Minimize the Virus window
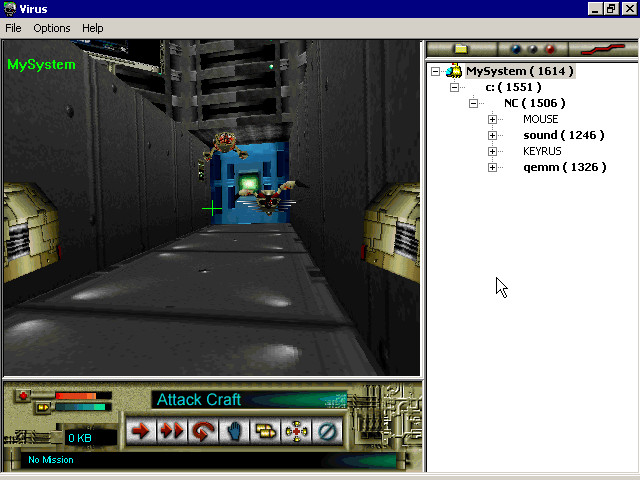Image resolution: width=640 pixels, height=480 pixels. (x=595, y=9)
